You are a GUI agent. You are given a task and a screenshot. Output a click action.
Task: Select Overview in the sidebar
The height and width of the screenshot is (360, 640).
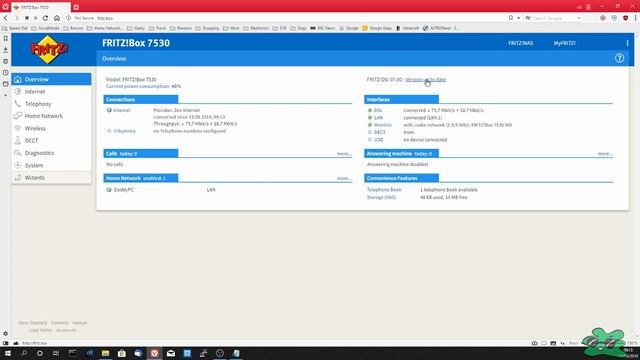51,79
